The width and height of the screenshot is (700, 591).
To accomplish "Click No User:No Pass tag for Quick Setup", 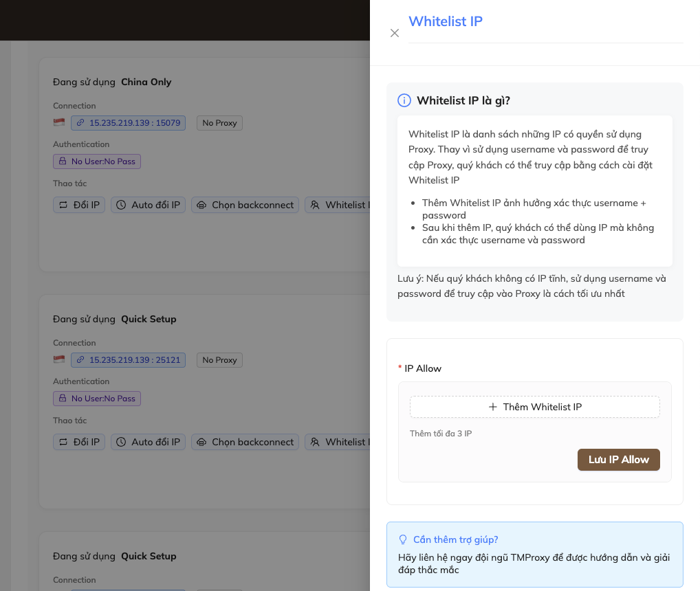I will pos(97,399).
